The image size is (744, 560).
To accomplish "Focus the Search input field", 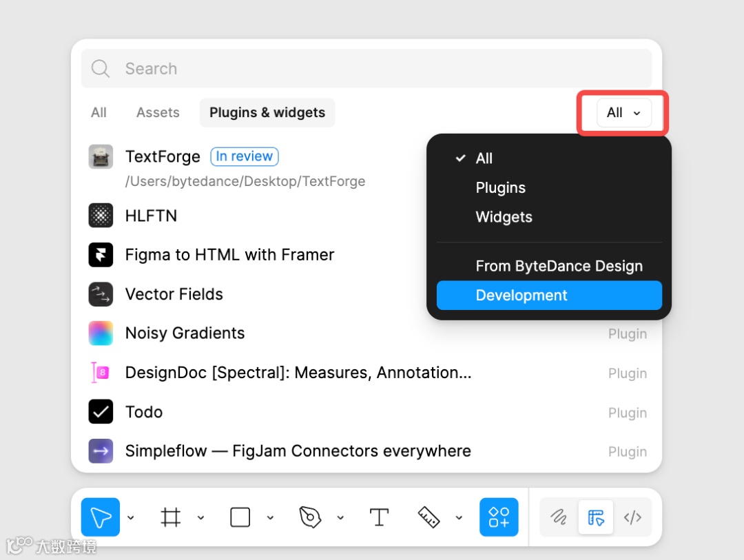I will 366,69.
